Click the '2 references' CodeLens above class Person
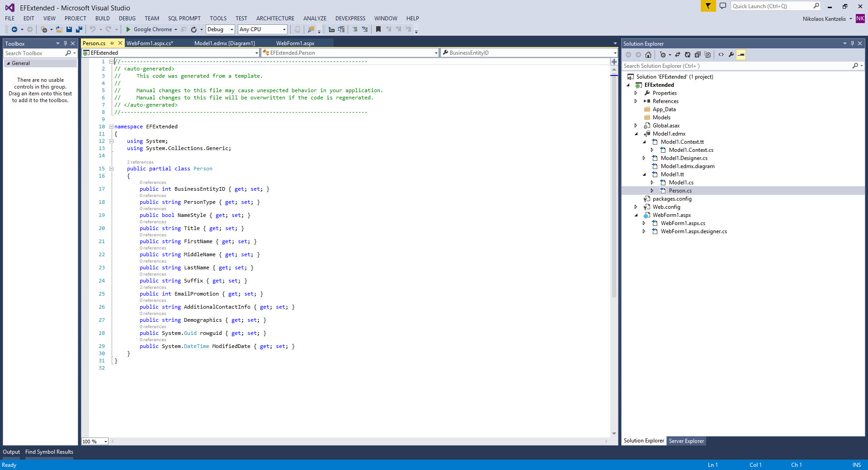 coord(140,162)
